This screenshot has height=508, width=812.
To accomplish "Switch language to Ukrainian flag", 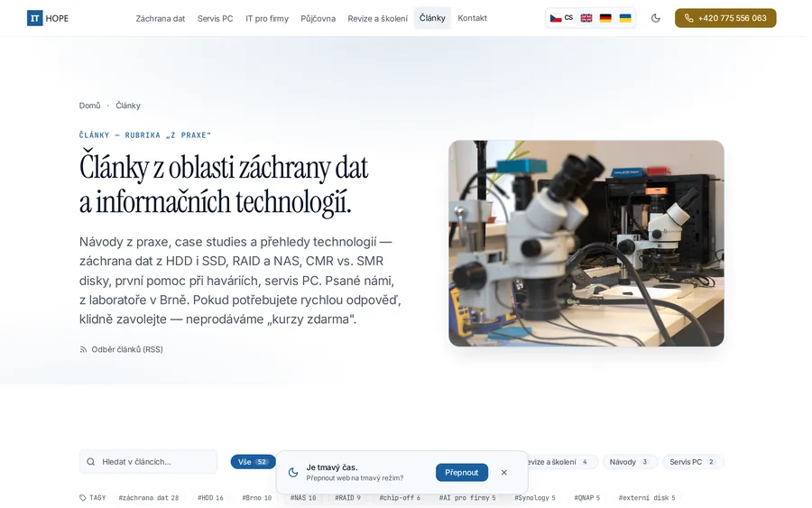I will tap(625, 18).
